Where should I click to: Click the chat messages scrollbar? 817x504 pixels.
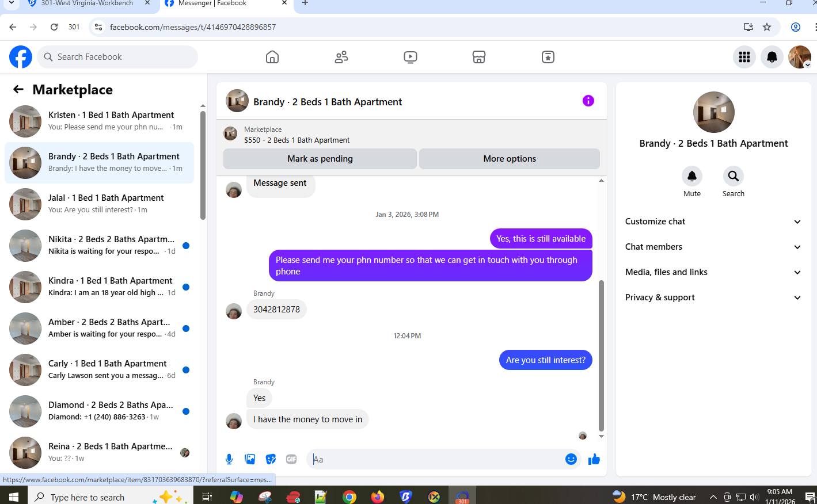[x=601, y=356]
